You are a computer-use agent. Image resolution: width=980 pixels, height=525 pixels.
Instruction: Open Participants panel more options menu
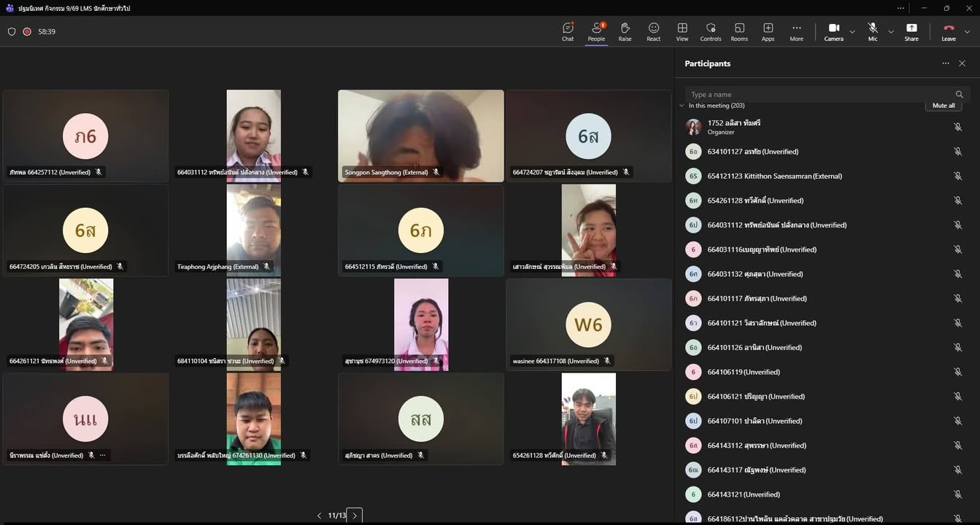pyautogui.click(x=946, y=63)
